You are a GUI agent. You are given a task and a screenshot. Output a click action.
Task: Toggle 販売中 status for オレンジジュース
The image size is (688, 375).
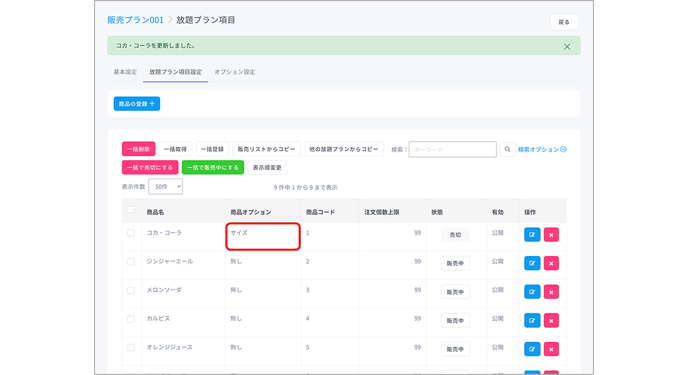[455, 349]
